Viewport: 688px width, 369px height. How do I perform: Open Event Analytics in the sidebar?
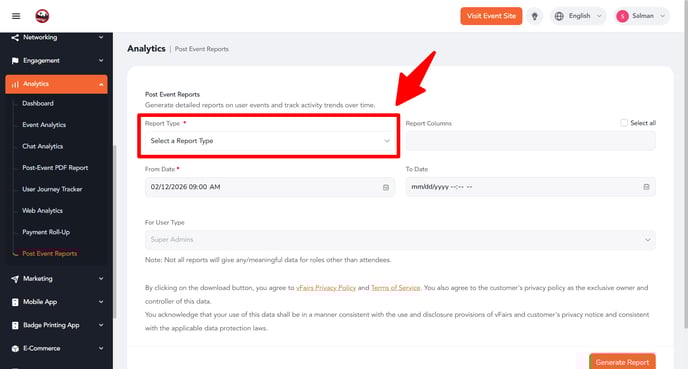coord(44,125)
